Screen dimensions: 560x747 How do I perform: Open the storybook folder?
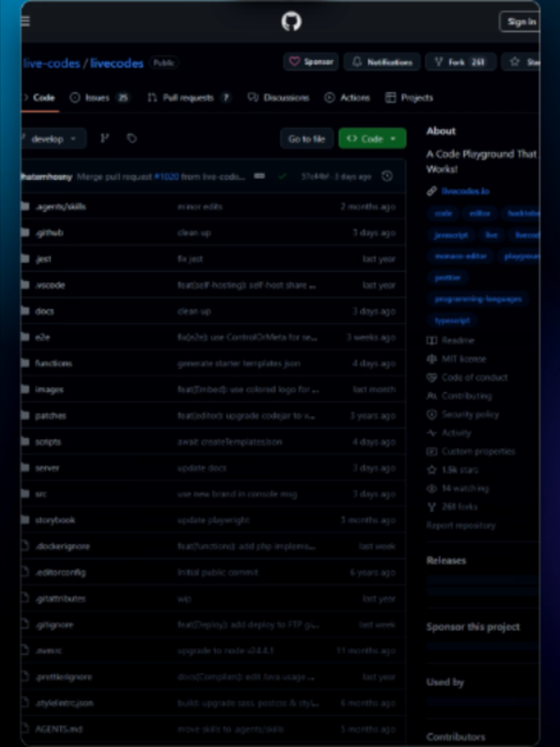pyautogui.click(x=54, y=520)
